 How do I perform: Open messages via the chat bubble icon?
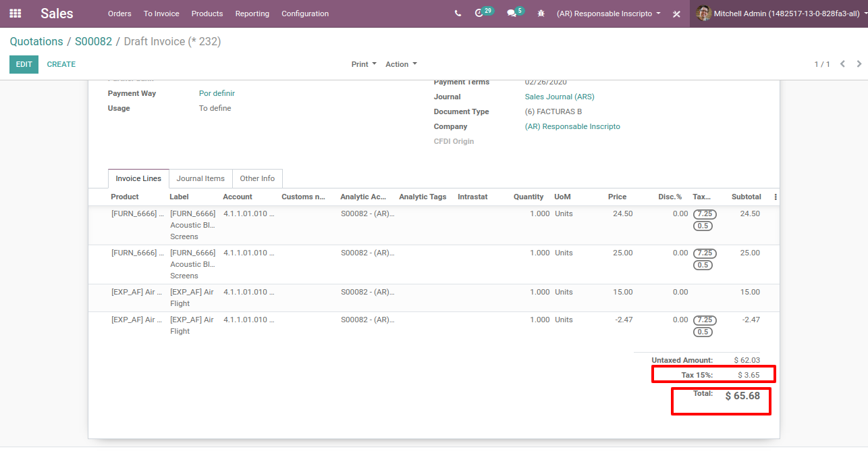(x=511, y=14)
